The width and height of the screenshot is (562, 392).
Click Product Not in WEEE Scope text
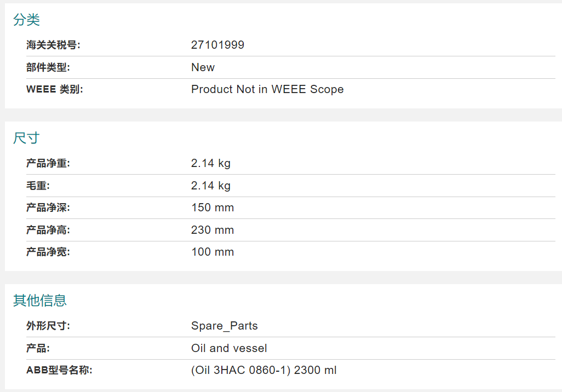click(267, 89)
